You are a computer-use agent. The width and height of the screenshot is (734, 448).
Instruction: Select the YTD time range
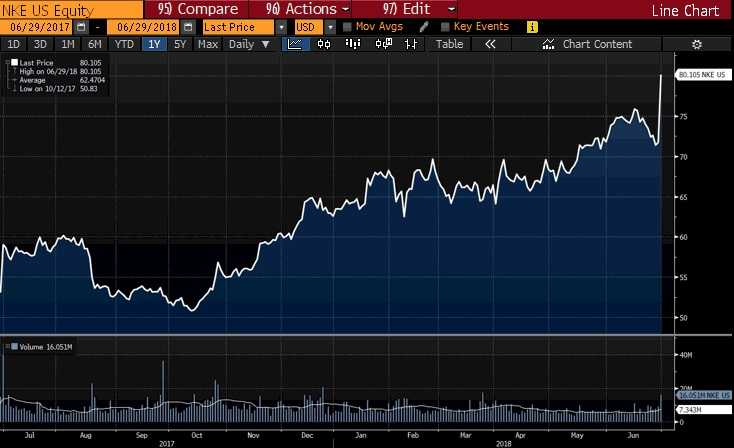pyautogui.click(x=124, y=44)
